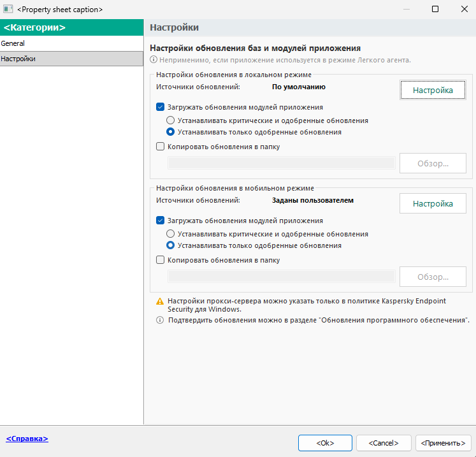Viewport: 476px width, 457px height.
Task: Click 'Источники обновлений' label in local mode
Action: point(198,87)
